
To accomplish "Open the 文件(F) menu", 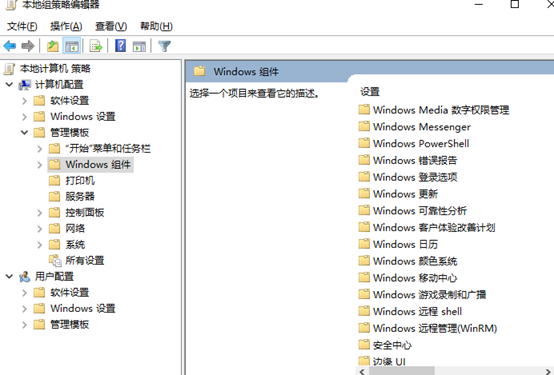I will (22, 27).
